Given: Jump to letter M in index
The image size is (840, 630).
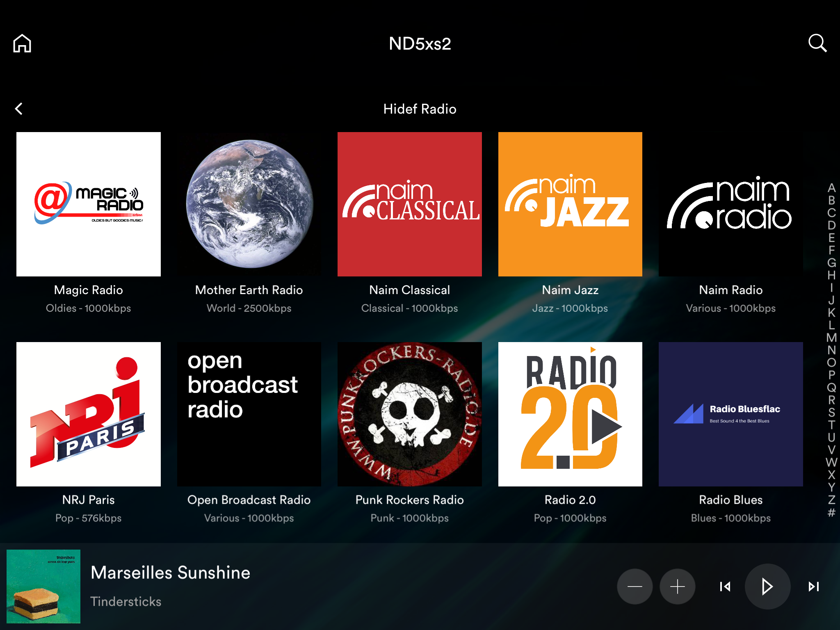Looking at the screenshot, I should (831, 338).
